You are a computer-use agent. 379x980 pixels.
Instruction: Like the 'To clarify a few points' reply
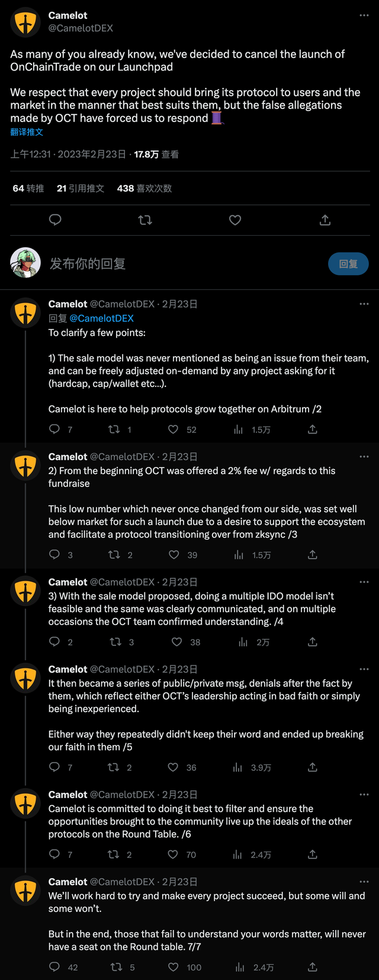(174, 430)
